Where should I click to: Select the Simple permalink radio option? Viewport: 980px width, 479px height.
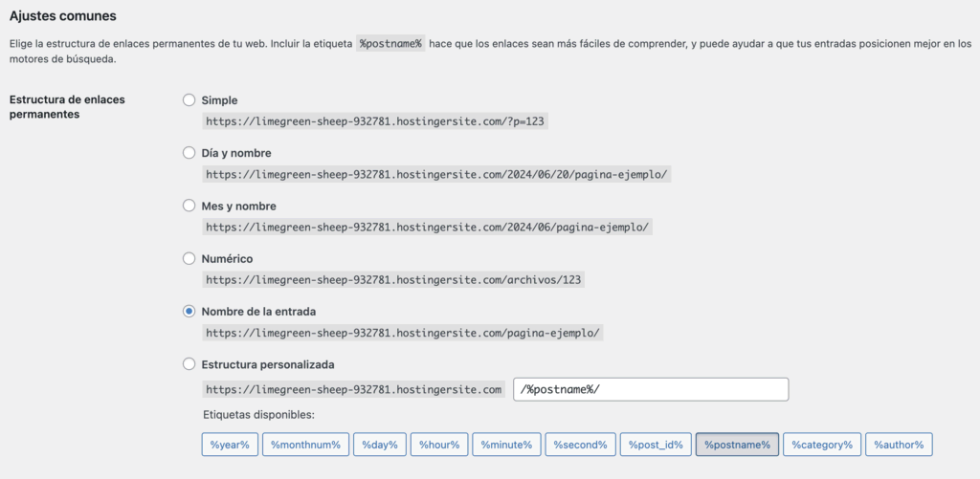point(189,100)
